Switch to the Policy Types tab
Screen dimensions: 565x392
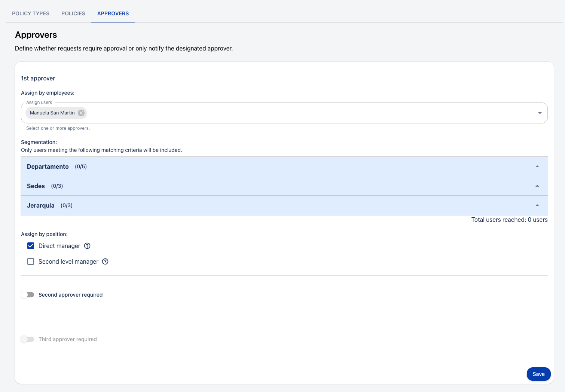click(x=31, y=13)
